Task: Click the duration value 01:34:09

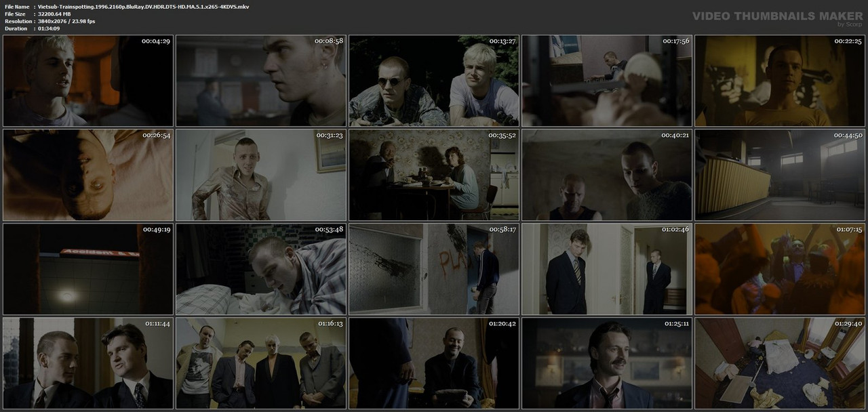Action: (x=49, y=28)
